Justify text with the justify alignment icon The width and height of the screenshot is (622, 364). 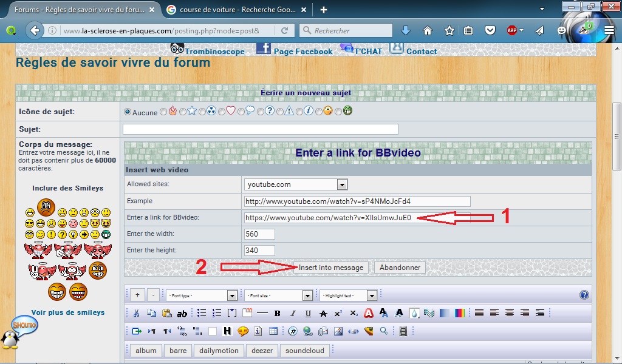click(479, 313)
